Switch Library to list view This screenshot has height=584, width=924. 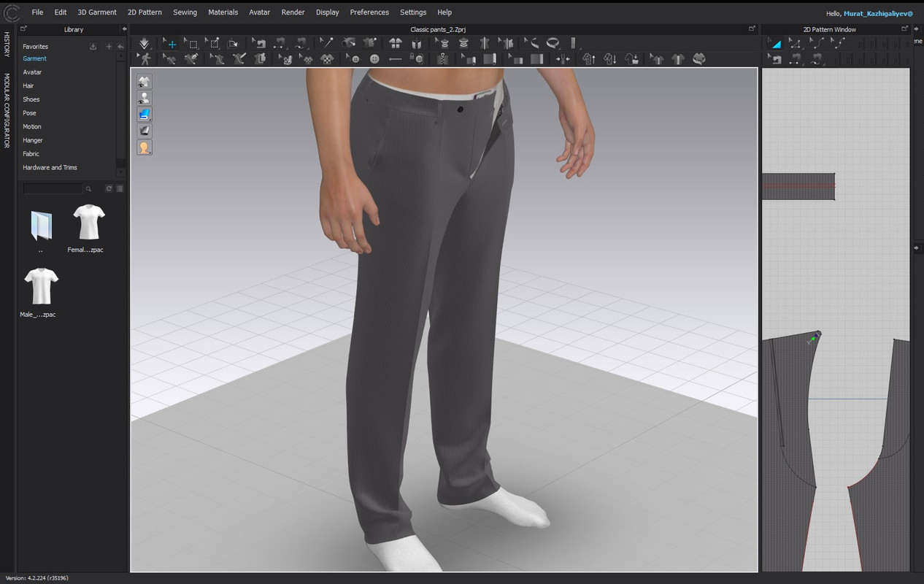click(x=120, y=188)
